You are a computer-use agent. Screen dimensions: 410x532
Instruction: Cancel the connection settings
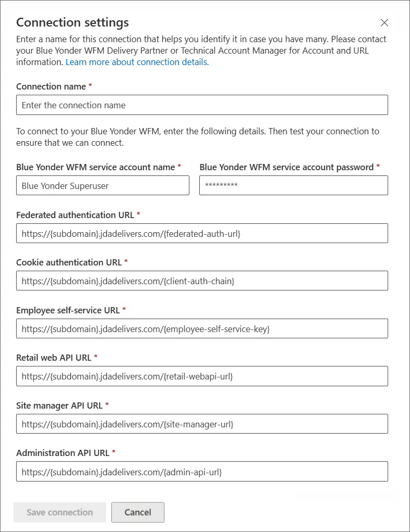coord(138,512)
